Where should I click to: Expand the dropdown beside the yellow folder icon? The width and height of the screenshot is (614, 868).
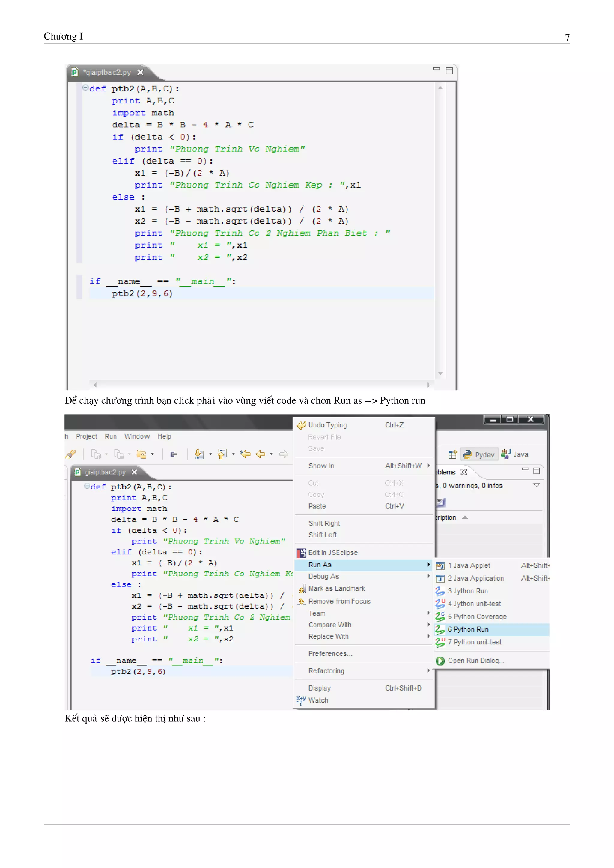point(152,454)
